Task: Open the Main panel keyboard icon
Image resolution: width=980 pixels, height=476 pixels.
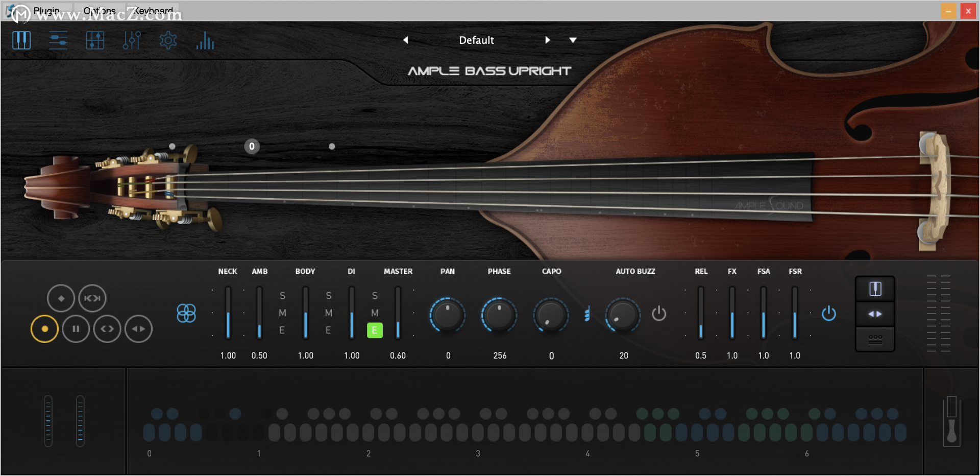Action: click(x=21, y=40)
